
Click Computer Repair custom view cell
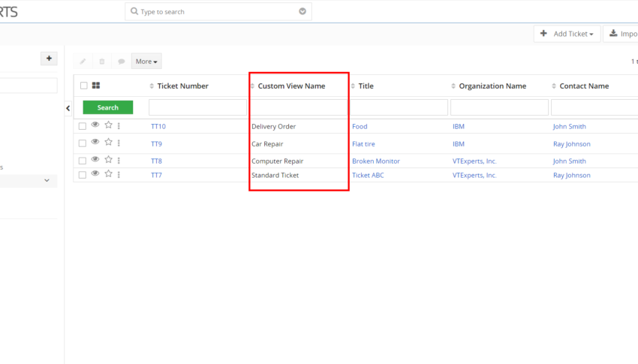[278, 161]
